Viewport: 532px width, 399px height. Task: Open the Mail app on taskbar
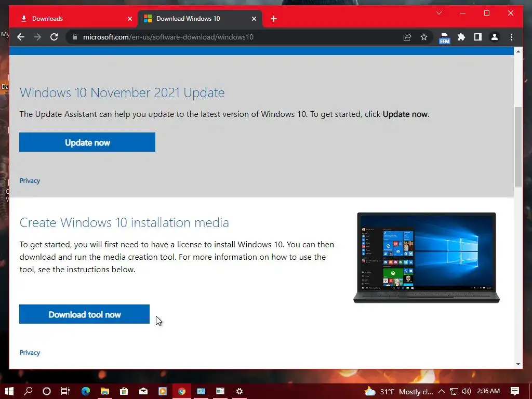click(x=143, y=391)
